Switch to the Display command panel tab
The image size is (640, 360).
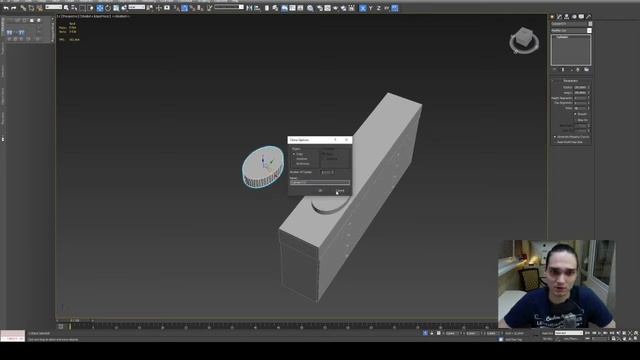(x=581, y=17)
